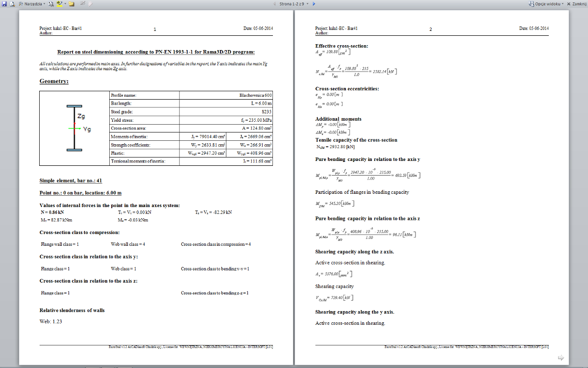Click the I-beam cross-section diagram
This screenshot has height=368, width=588.
tap(74, 127)
